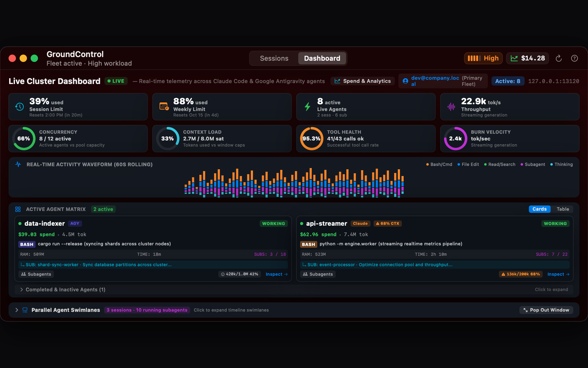This screenshot has height=368, width=588.
Task: Click the 33% Context Load ring gauge
Action: [x=168, y=139]
